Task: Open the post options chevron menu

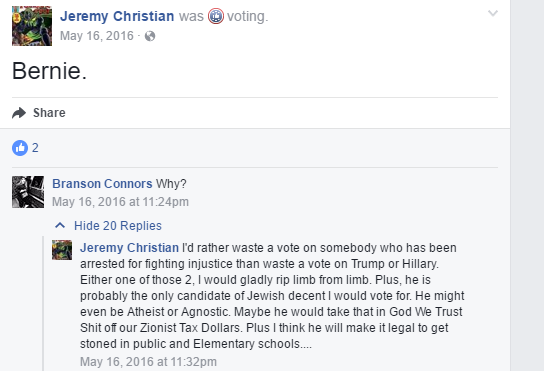Action: 493,14
